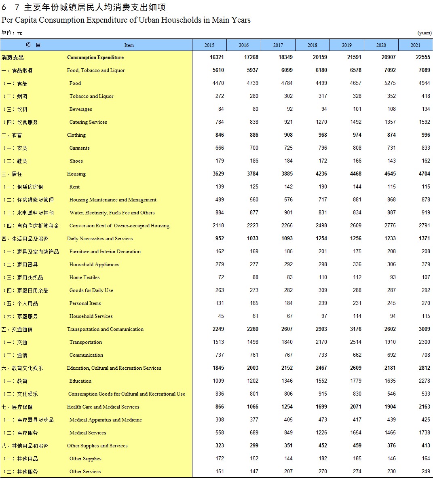Click the 2015 column header

click(x=209, y=45)
